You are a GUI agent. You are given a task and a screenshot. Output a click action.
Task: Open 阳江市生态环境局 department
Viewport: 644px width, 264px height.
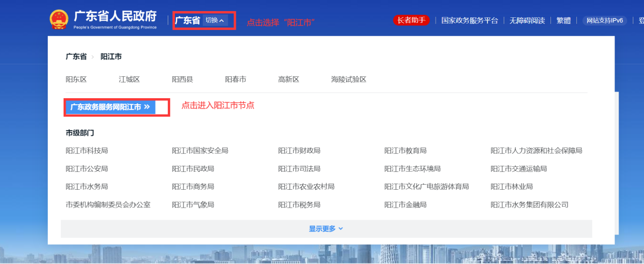[413, 168]
